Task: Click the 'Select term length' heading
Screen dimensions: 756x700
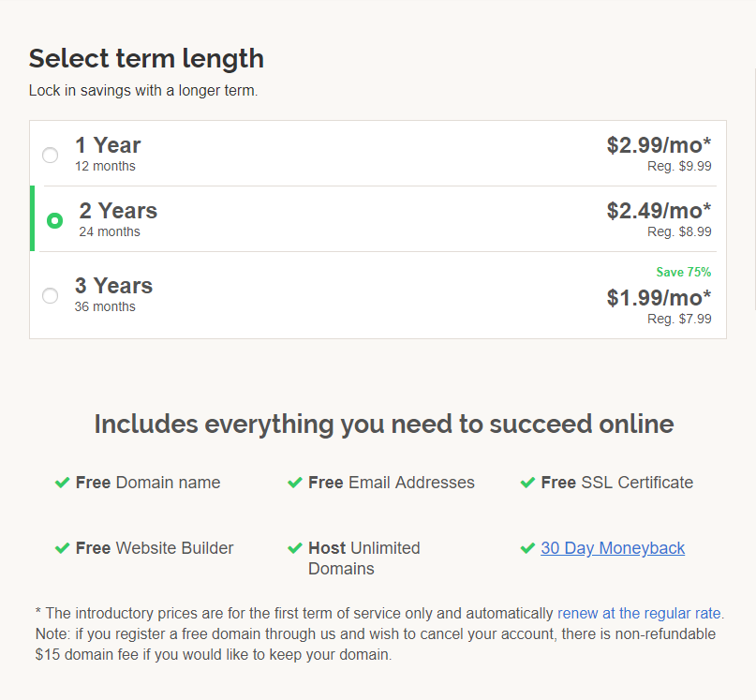Action: [146, 59]
